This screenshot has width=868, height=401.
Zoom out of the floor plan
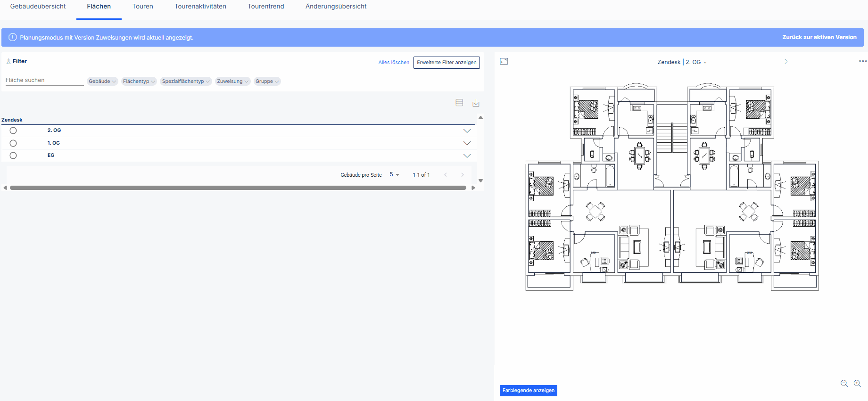844,384
